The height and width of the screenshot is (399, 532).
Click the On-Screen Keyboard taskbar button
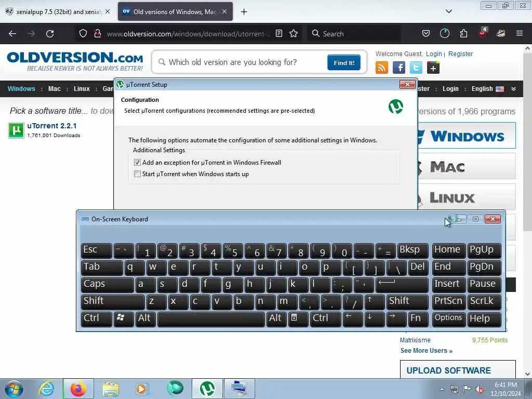tap(239, 389)
